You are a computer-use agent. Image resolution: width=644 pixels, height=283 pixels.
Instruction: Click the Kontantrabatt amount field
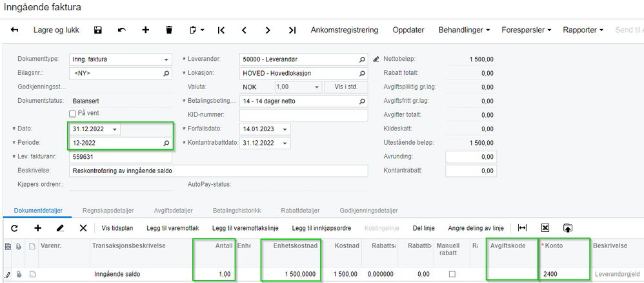(x=471, y=171)
